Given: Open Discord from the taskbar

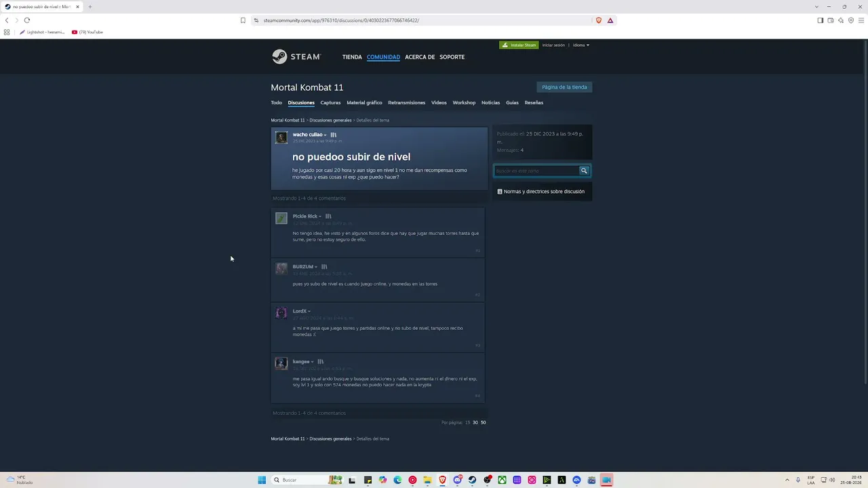Looking at the screenshot, I should [457, 480].
